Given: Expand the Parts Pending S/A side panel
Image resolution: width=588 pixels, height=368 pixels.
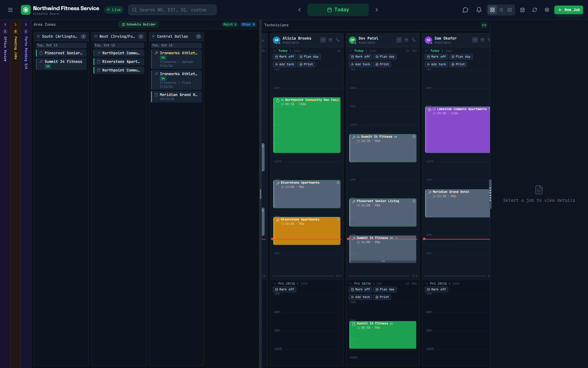Looking at the screenshot, I should pyautogui.click(x=26, y=25).
